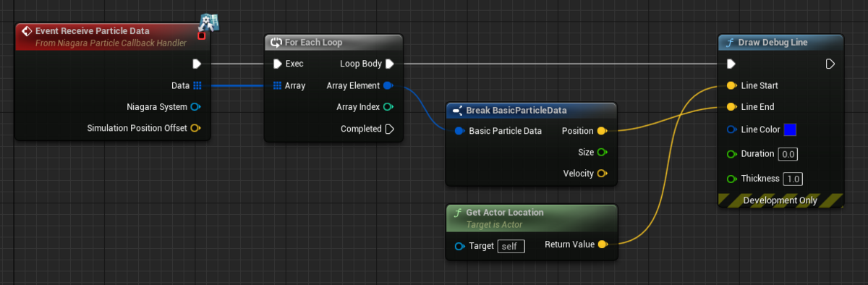This screenshot has width=868, height=285.
Task: Click the Position output pin on Break node
Action: point(602,131)
